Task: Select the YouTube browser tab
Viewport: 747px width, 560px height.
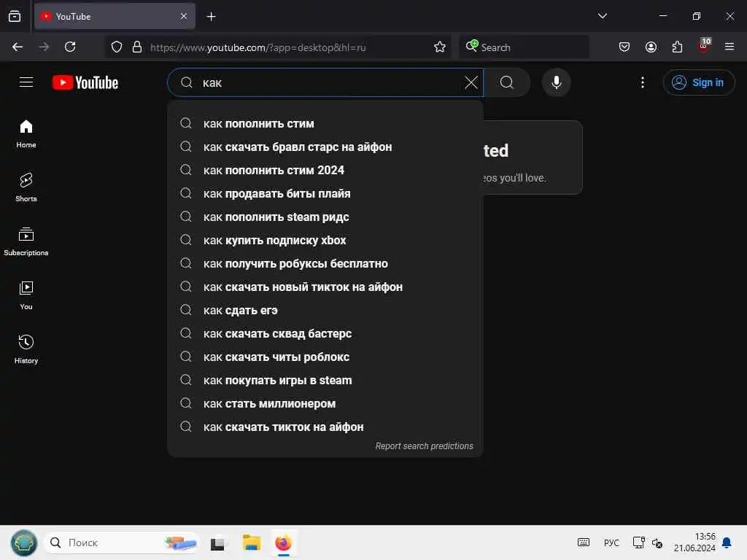Action: point(115,16)
